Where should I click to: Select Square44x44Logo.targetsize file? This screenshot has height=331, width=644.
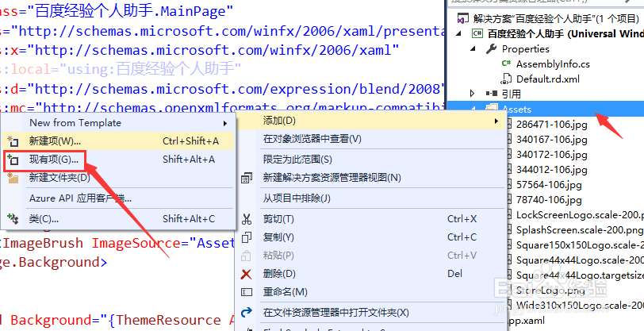(x=580, y=275)
